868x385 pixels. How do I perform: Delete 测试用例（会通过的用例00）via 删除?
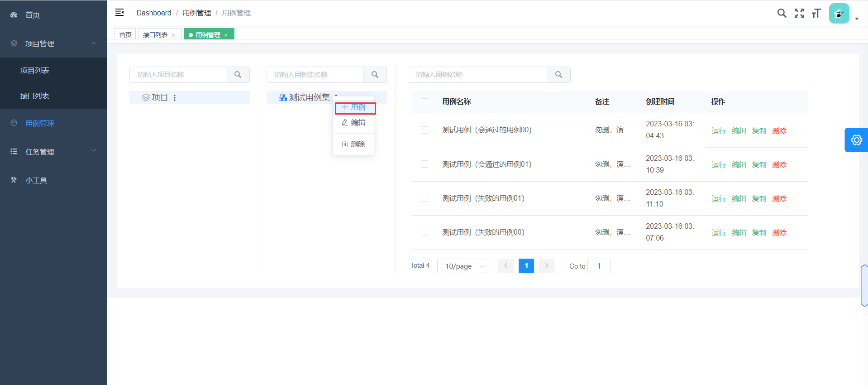pos(779,130)
